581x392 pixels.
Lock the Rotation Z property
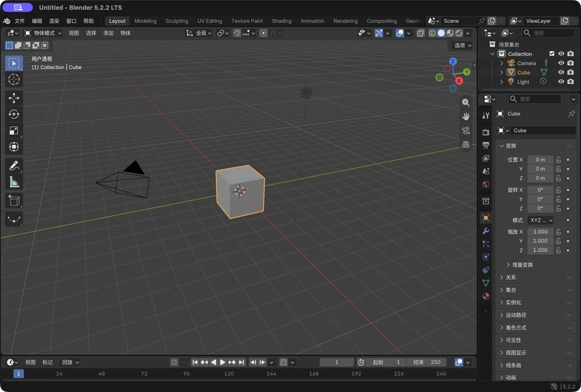558,208
